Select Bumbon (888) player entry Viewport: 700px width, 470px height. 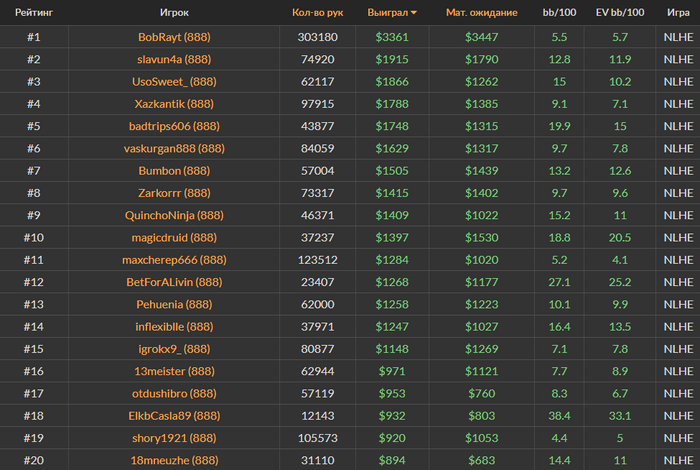pyautogui.click(x=174, y=171)
